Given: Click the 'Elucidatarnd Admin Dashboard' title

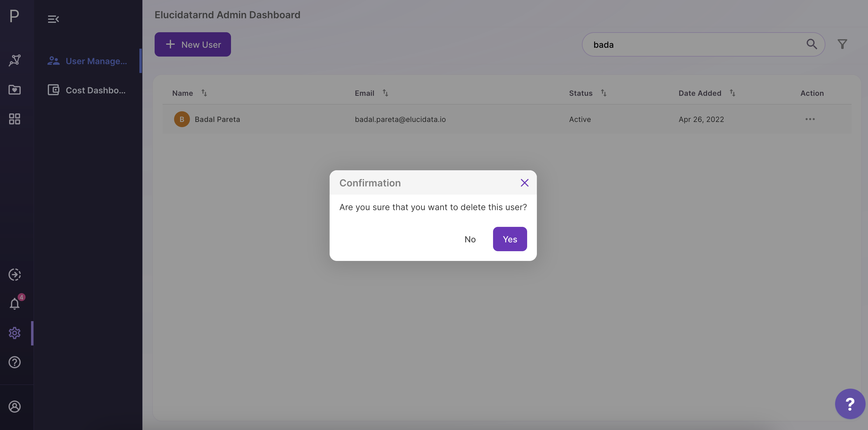Looking at the screenshot, I should [x=227, y=15].
